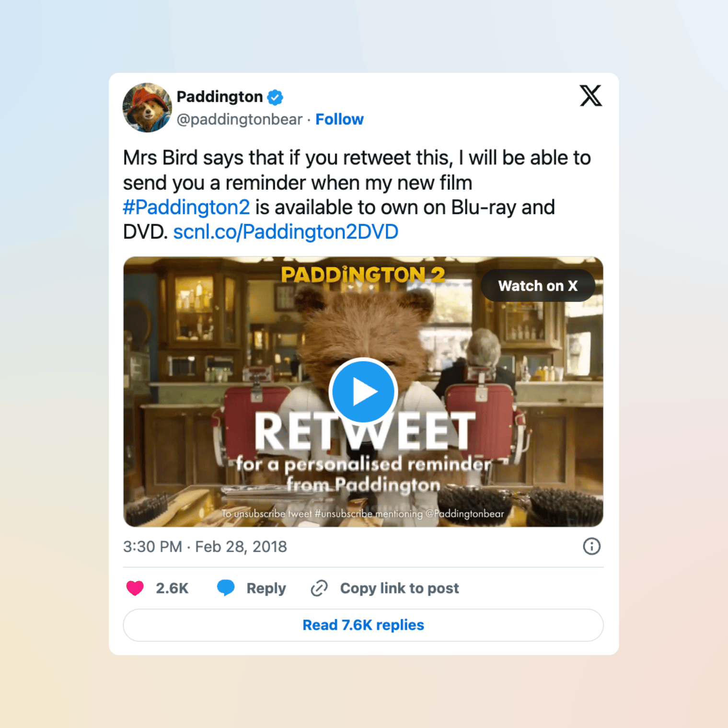Image resolution: width=728 pixels, height=728 pixels.
Task: Click Copy link to post text
Action: (x=399, y=588)
